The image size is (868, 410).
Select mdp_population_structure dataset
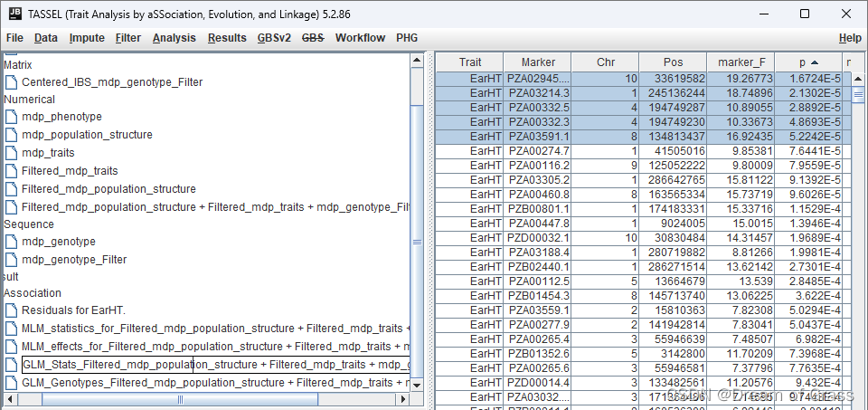click(87, 135)
